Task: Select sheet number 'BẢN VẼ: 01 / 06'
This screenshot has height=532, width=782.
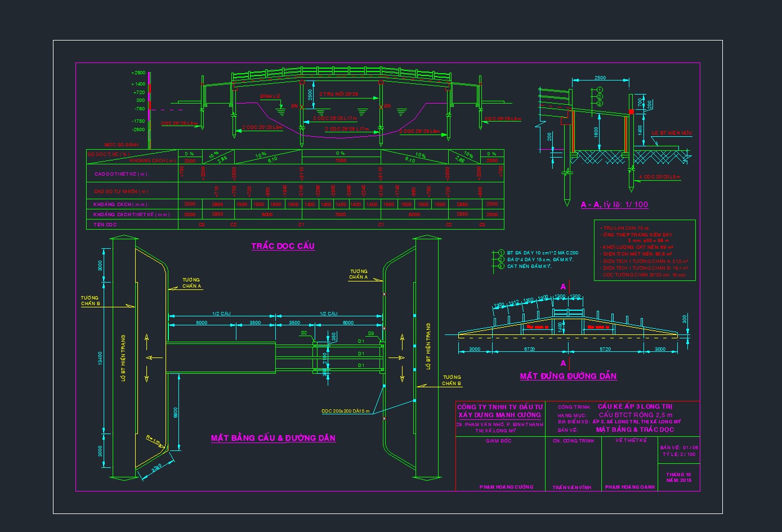Action: click(x=679, y=448)
